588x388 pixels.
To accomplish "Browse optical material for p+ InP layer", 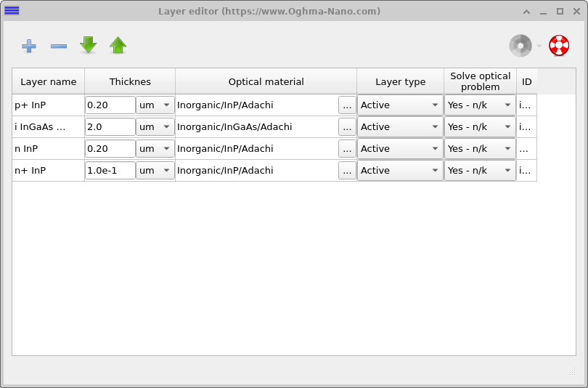I will [x=347, y=105].
